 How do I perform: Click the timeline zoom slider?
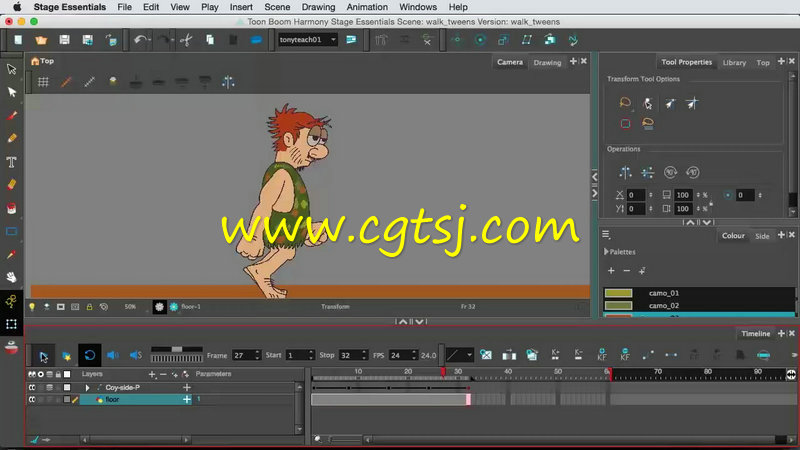(346, 439)
